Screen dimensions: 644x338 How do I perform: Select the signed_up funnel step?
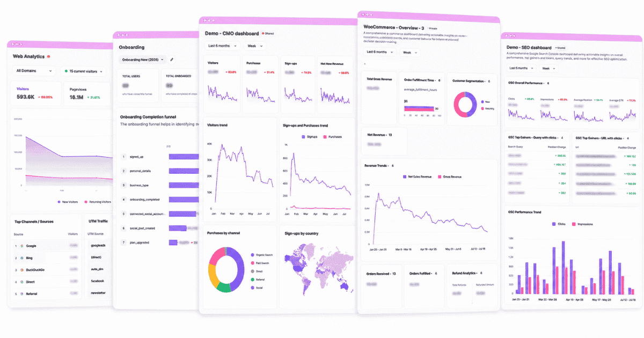[138, 157]
